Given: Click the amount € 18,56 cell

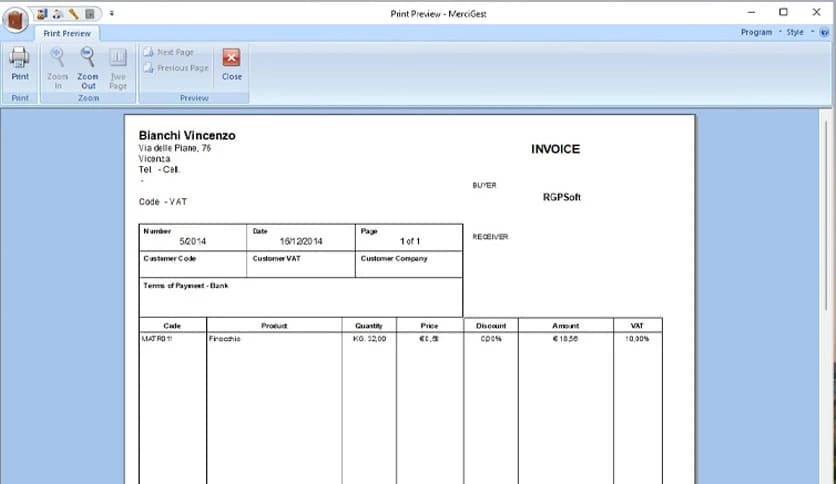Looking at the screenshot, I should [565, 338].
